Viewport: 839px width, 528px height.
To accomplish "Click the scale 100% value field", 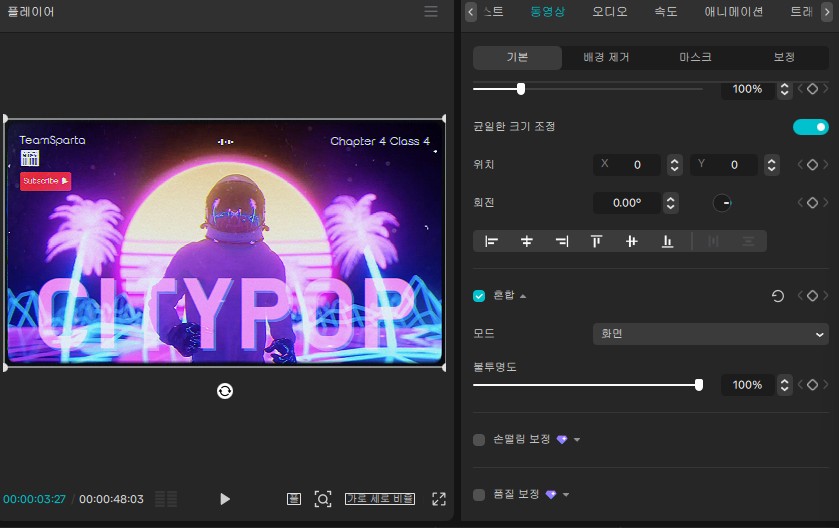I will [x=748, y=89].
